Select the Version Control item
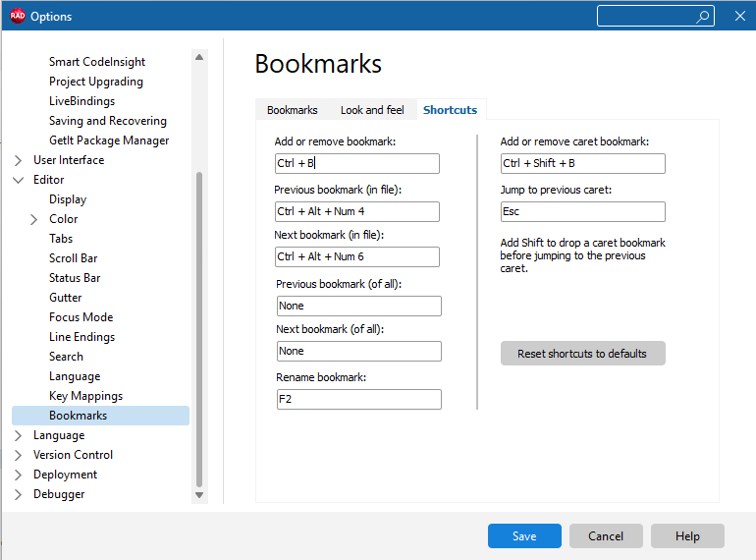This screenshot has width=756, height=560. [x=73, y=455]
